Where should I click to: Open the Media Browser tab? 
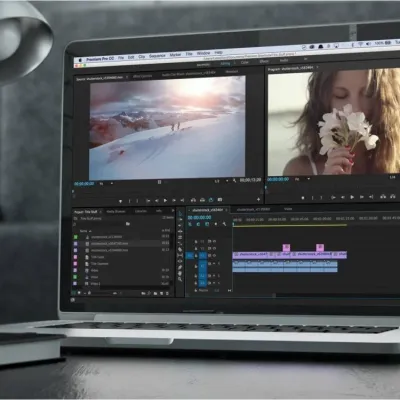tap(116, 211)
